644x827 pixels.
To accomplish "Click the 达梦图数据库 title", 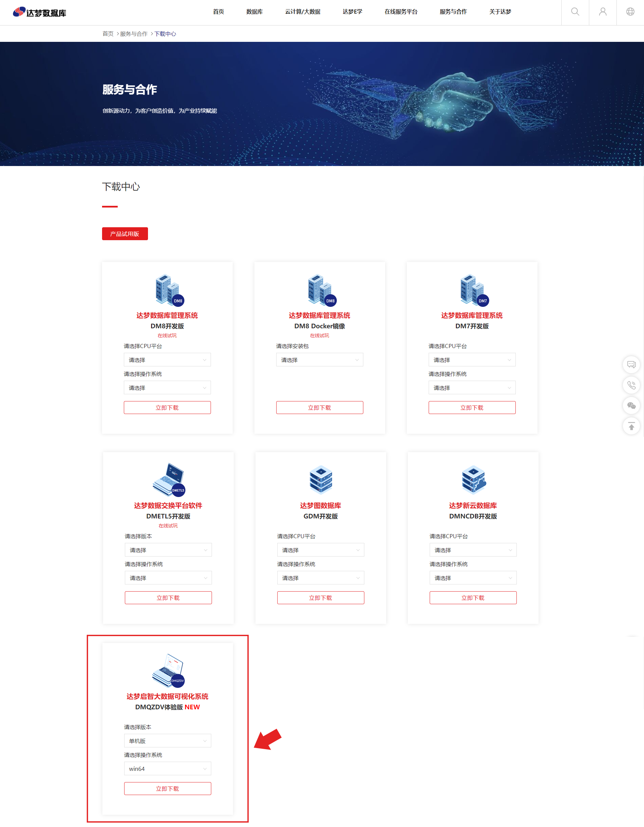I will pyautogui.click(x=320, y=505).
